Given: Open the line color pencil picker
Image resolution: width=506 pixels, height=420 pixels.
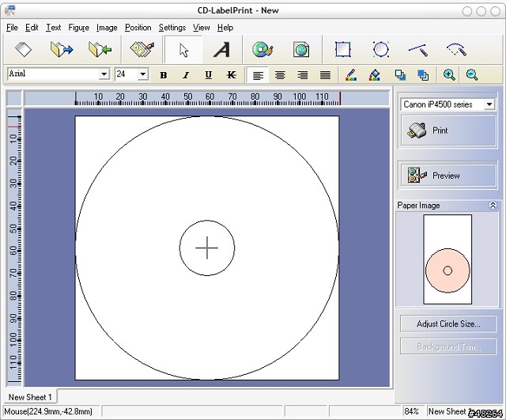Looking at the screenshot, I should click(x=351, y=75).
